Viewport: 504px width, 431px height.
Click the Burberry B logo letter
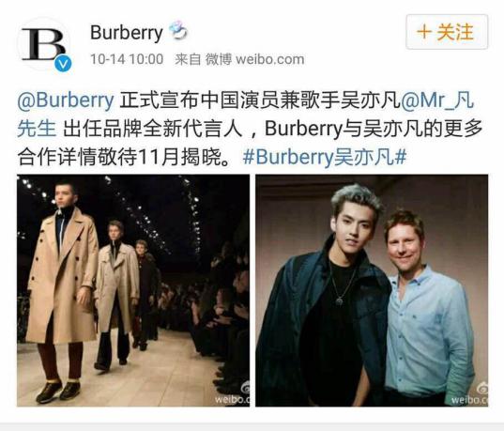pos(43,44)
